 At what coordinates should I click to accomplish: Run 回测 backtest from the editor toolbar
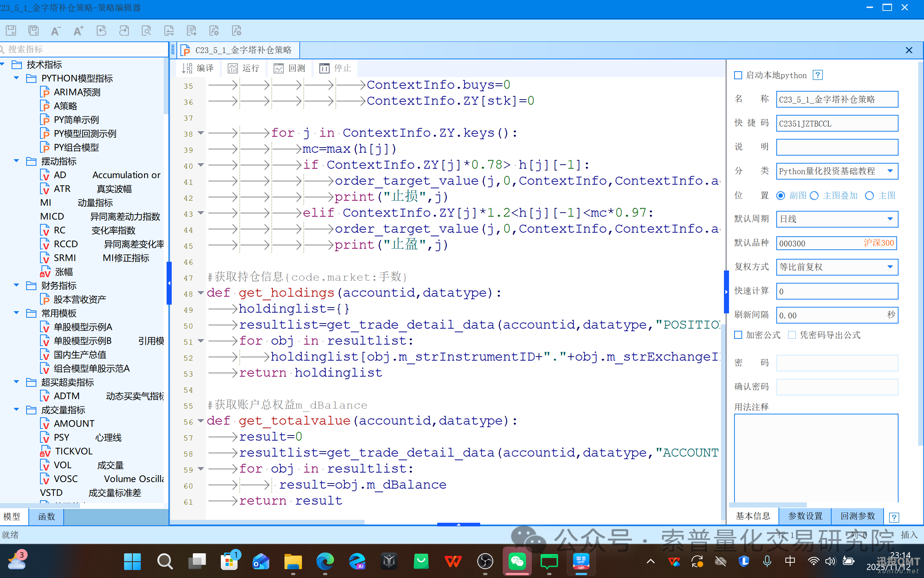pos(290,68)
